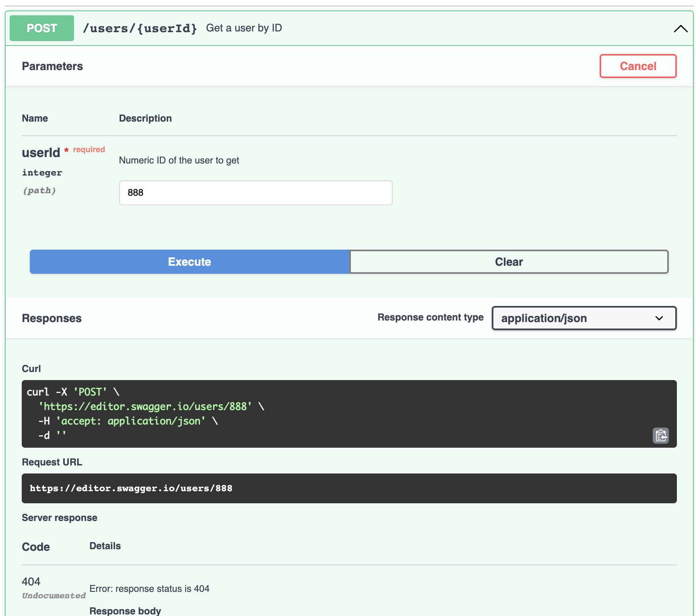Select the endpoint path /users/{userId}
The height and width of the screenshot is (616, 697).
click(x=140, y=28)
